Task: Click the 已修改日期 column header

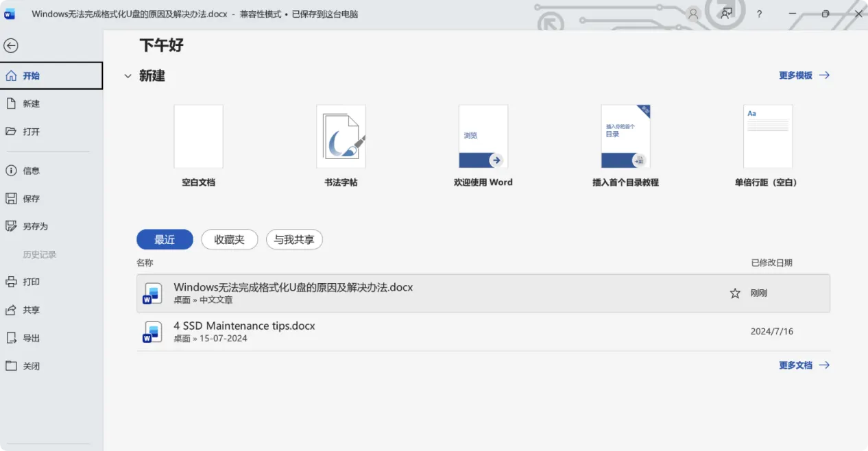Action: (x=772, y=263)
